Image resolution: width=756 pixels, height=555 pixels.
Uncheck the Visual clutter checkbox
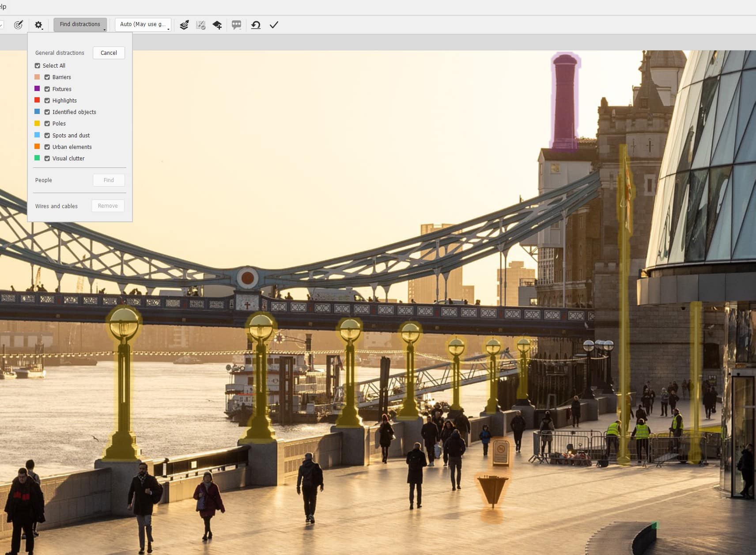47,158
